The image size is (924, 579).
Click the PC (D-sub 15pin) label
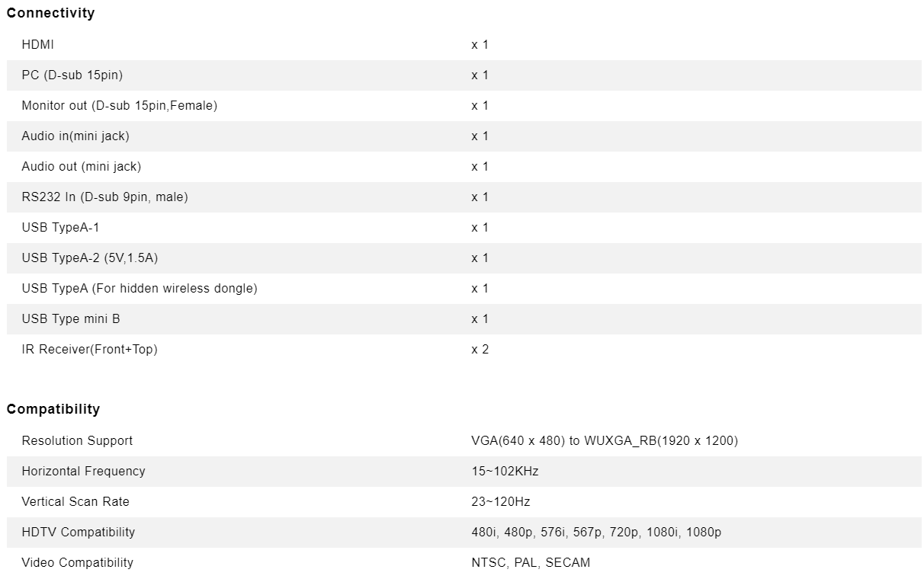(x=72, y=75)
